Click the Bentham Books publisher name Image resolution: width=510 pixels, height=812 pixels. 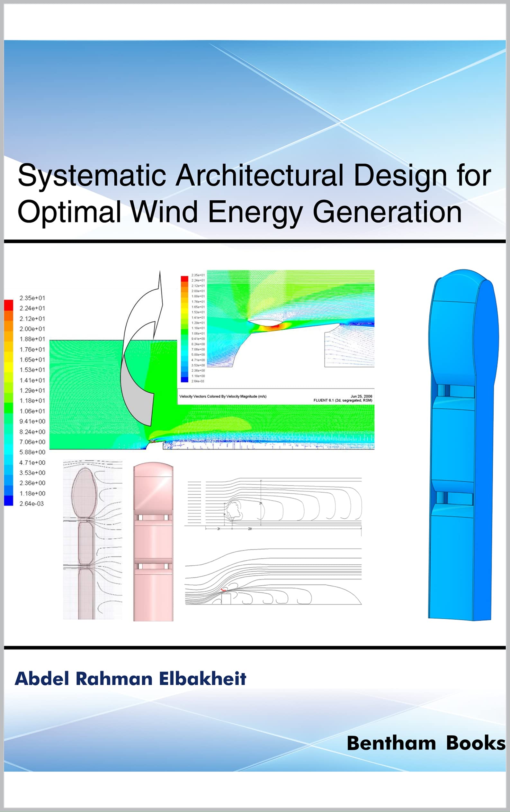click(x=426, y=743)
